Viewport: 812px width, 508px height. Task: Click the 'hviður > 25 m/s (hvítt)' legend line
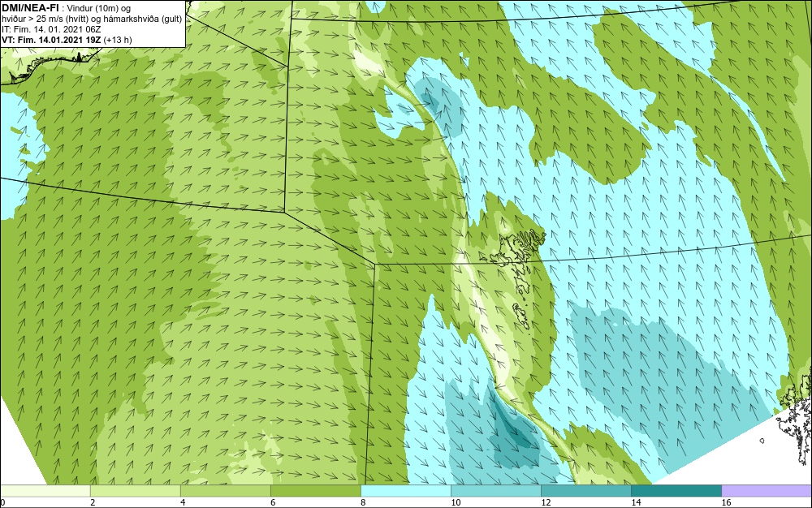(x=93, y=19)
